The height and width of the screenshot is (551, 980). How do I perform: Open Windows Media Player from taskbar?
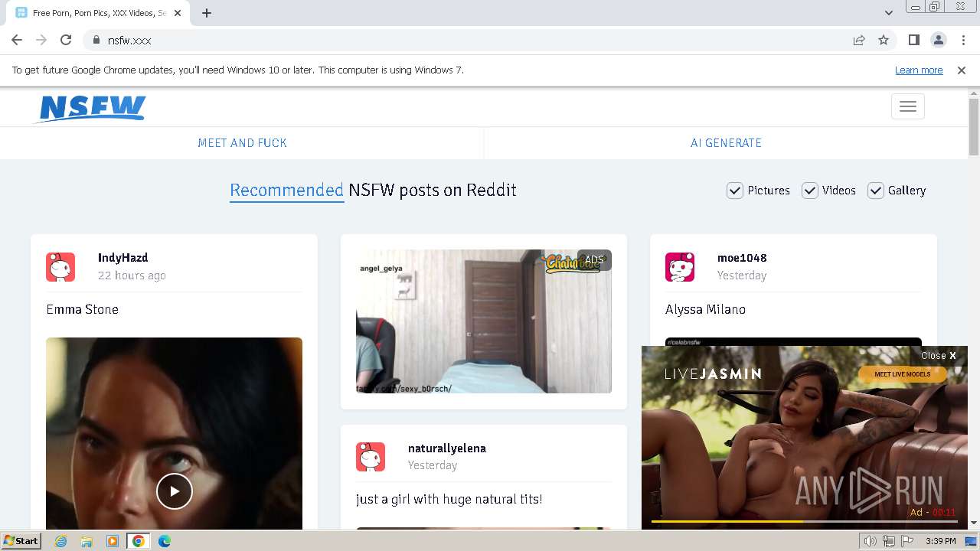pyautogui.click(x=113, y=541)
